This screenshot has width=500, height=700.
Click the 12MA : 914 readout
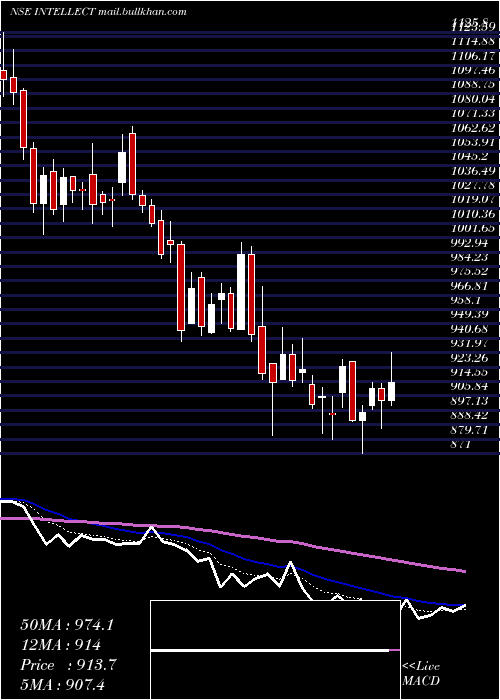coord(61,645)
